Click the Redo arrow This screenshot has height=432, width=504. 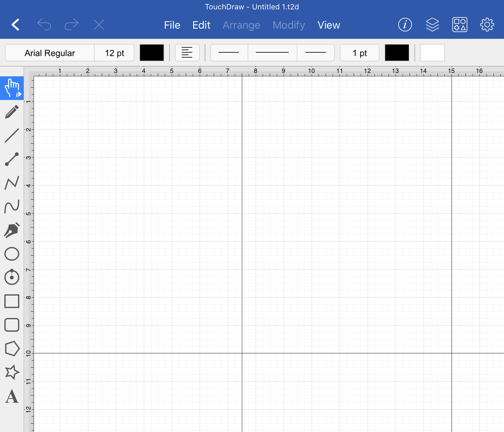[72, 25]
